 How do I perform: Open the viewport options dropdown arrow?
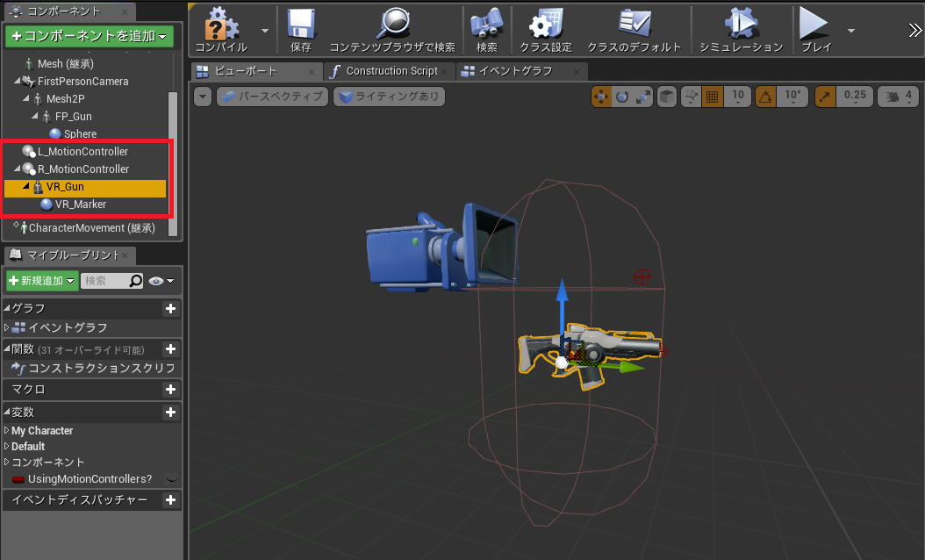pos(202,96)
